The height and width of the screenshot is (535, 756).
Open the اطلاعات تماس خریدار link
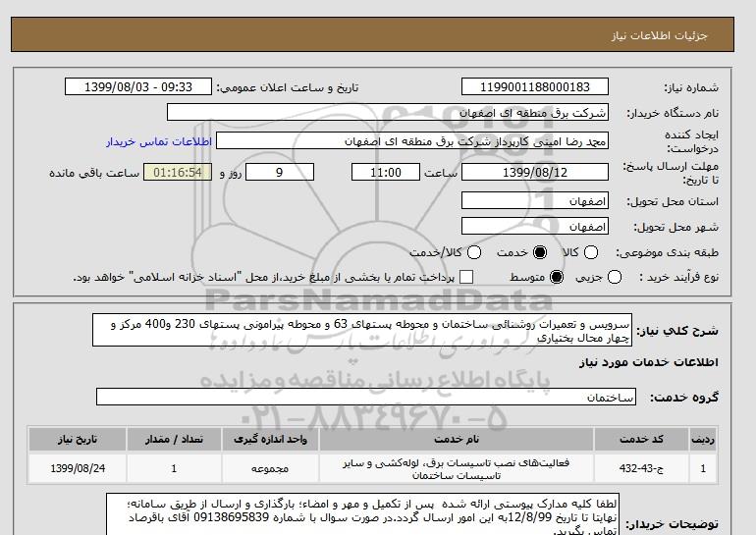(x=159, y=142)
